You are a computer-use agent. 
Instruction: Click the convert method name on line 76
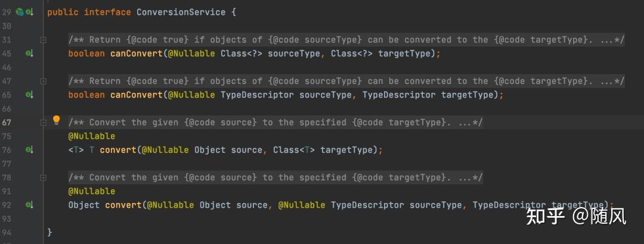[117, 150]
